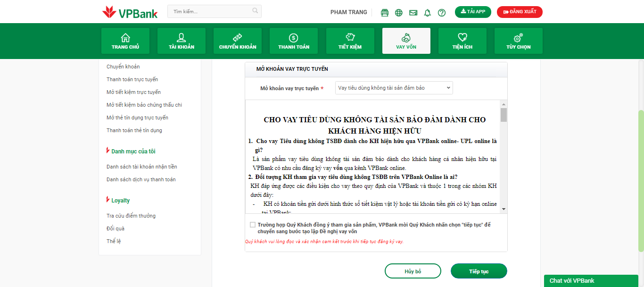644x287 pixels.
Task: Click scroll down arrow of terms box
Action: 504,209
